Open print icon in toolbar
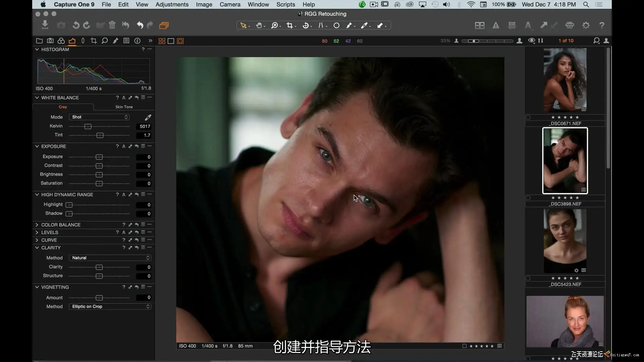Viewport: 644px width, 362px height. [570, 25]
